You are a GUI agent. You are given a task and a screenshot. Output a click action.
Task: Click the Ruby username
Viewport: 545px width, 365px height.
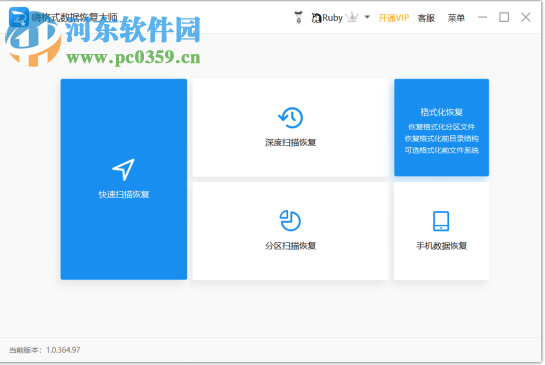click(x=332, y=18)
